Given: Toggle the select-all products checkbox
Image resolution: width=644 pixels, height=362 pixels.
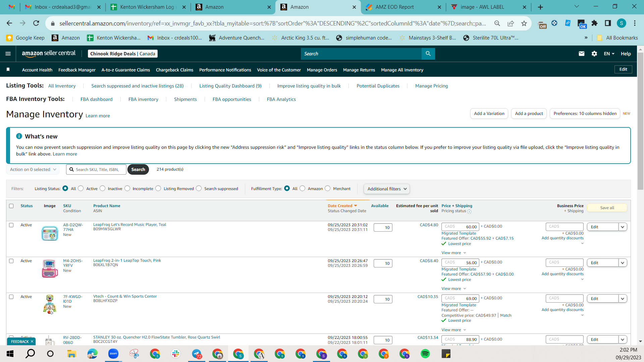Looking at the screenshot, I should [x=11, y=206].
